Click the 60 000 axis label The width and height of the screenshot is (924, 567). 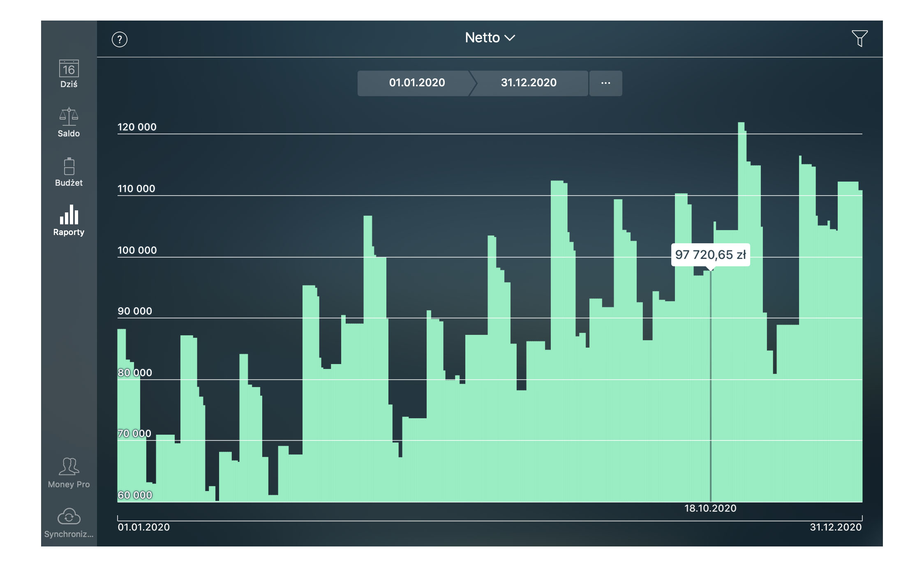click(x=135, y=495)
